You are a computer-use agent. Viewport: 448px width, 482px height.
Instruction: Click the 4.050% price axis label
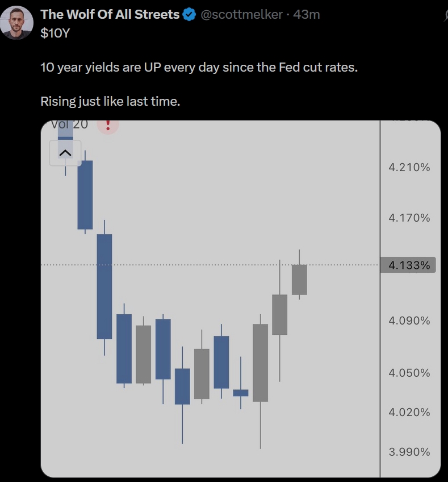[x=409, y=373]
